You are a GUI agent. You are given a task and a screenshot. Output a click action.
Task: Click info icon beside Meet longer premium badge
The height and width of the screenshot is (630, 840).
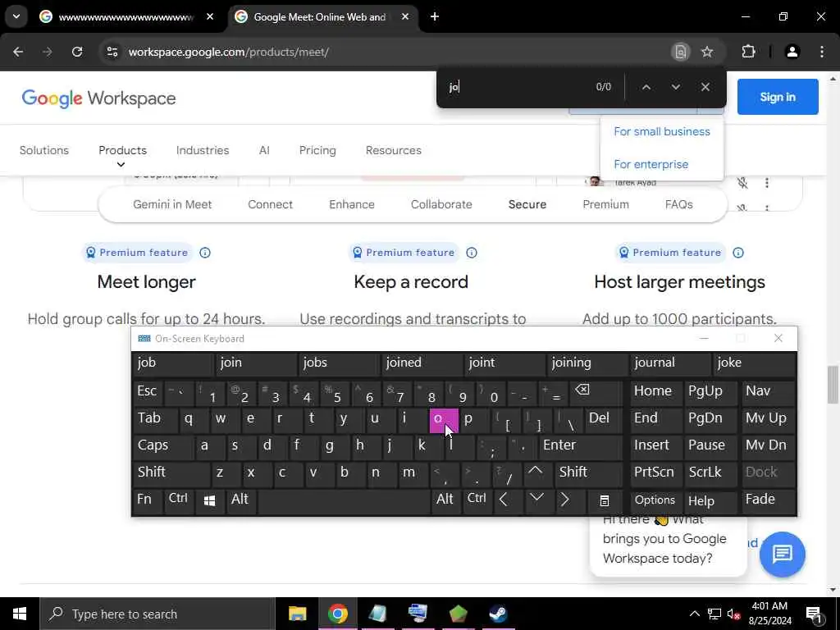click(205, 253)
